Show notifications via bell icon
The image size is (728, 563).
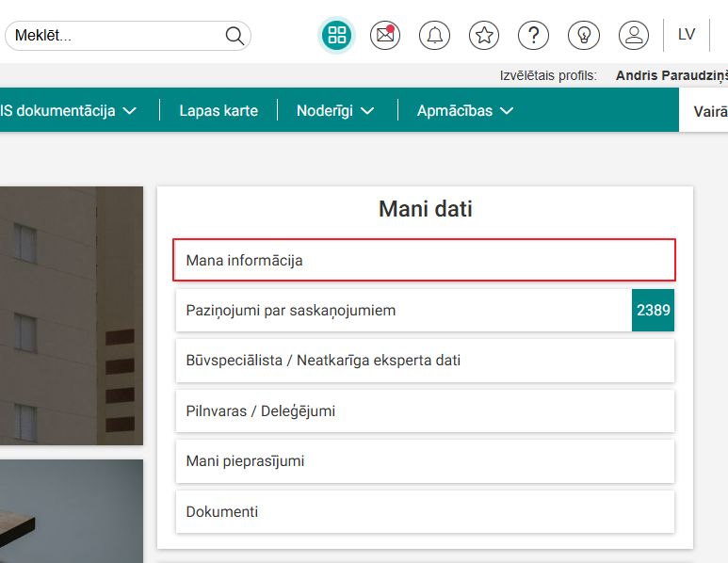(x=434, y=36)
